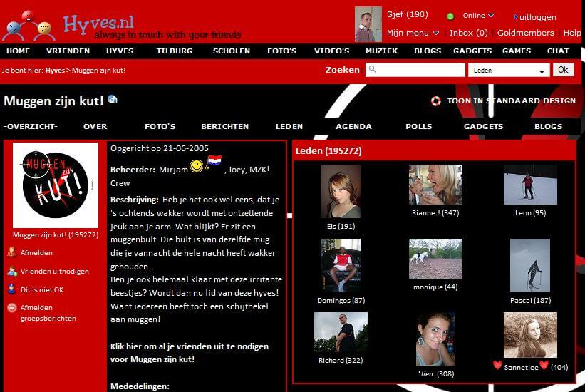Switch to the POLLS tab
The width and height of the screenshot is (585, 392).
(x=418, y=126)
